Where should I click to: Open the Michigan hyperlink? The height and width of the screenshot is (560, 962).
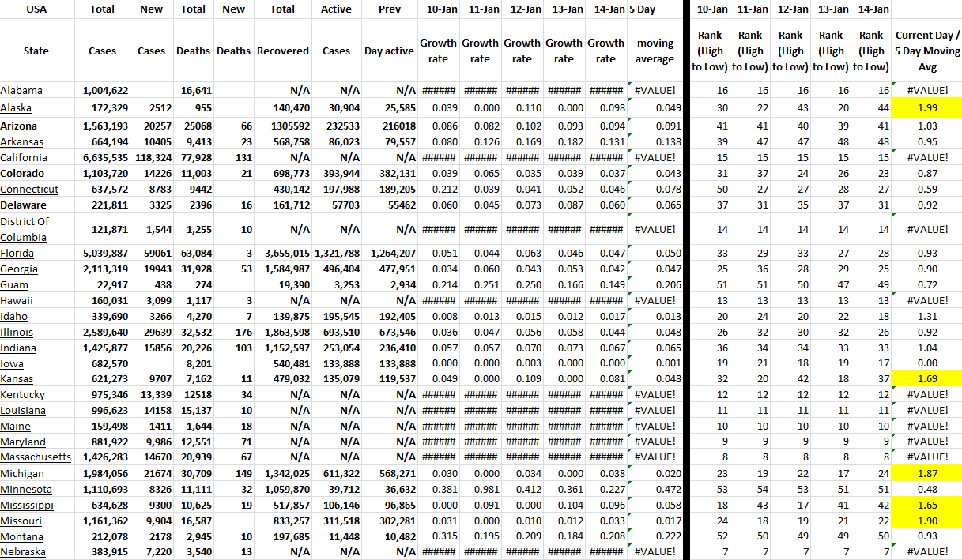tap(22, 474)
